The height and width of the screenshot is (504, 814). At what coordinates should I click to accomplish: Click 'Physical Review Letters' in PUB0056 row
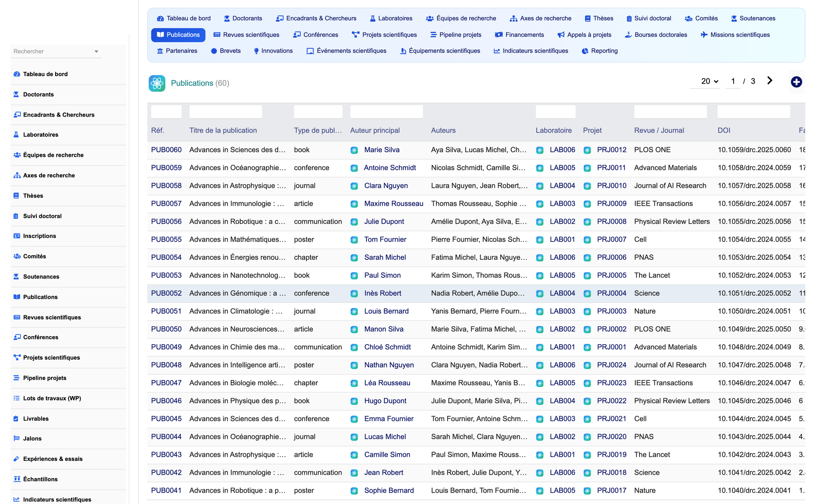click(672, 222)
